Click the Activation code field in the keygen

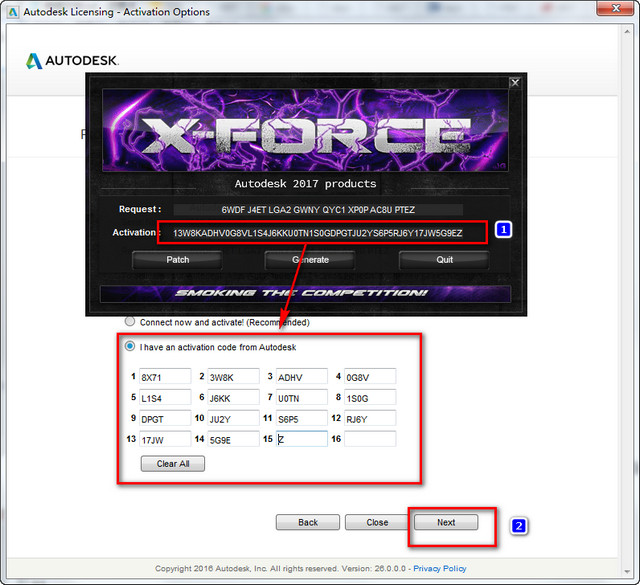tap(318, 233)
